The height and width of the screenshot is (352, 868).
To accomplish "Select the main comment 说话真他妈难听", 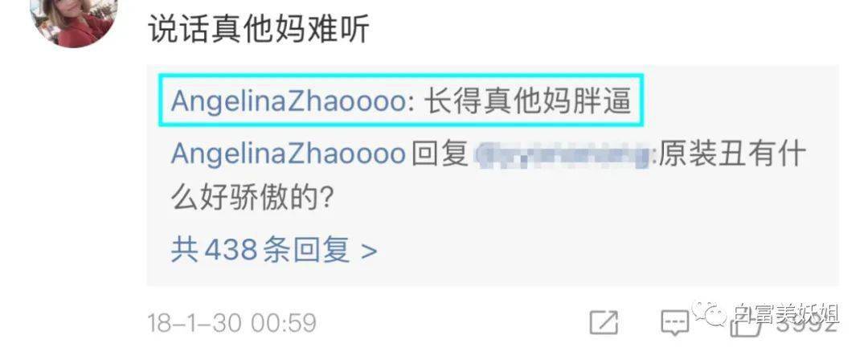I will pos(259,28).
